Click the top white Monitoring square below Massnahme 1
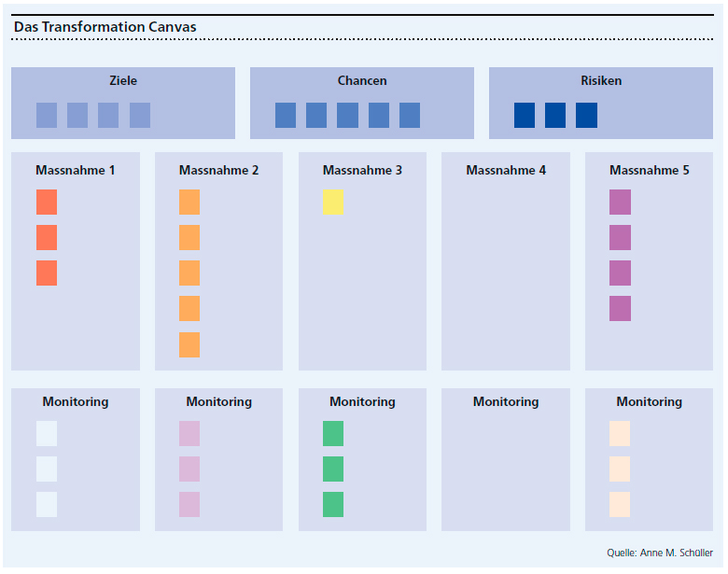Viewport: 728px width, 574px height. coord(47,433)
